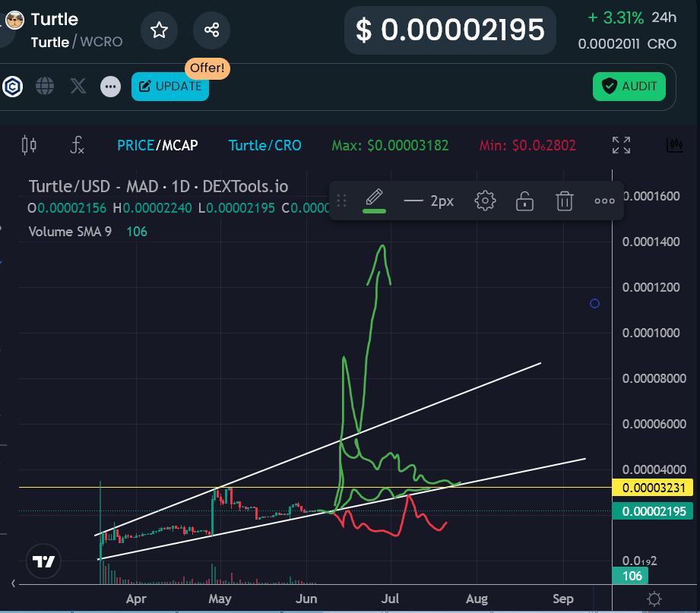The image size is (700, 613).
Task: Delete the drawing with trash icon
Action: [564, 201]
